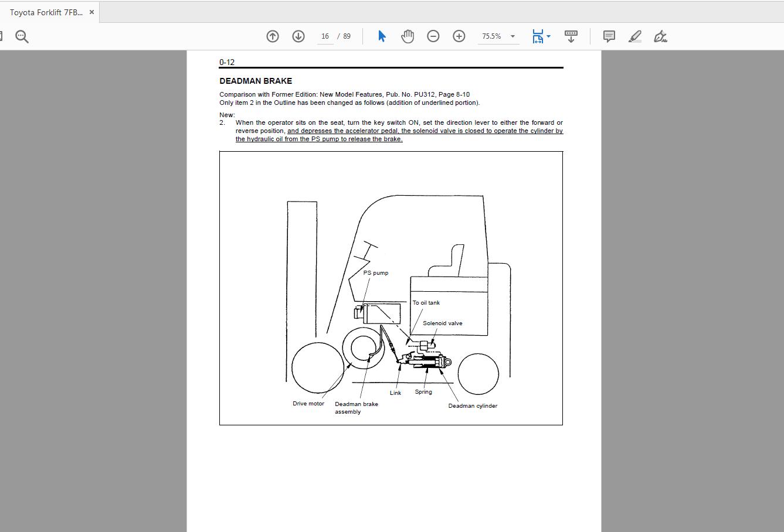
Task: Select the pointer selection tool
Action: tap(381, 36)
